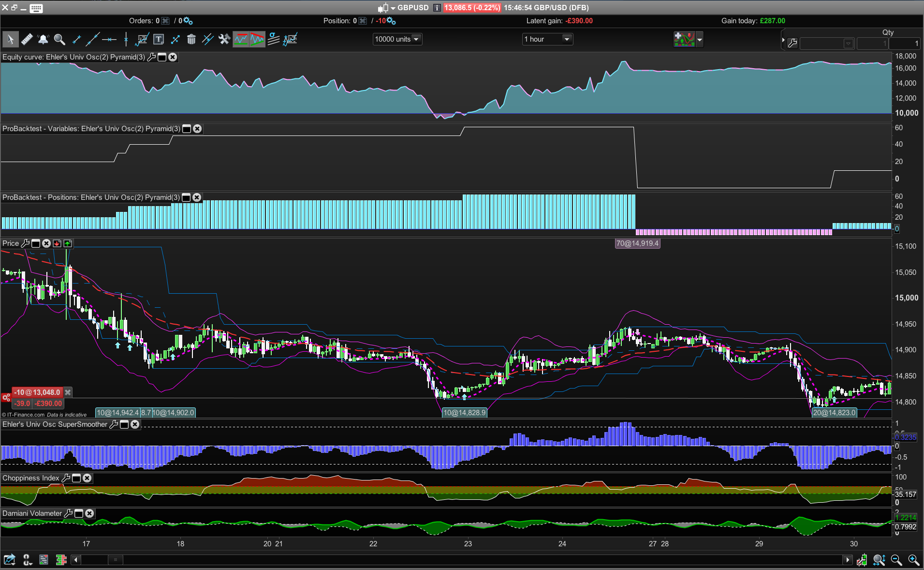Select the Fibonacci retracement drawing tool
This screenshot has height=570, width=924.
click(142, 39)
